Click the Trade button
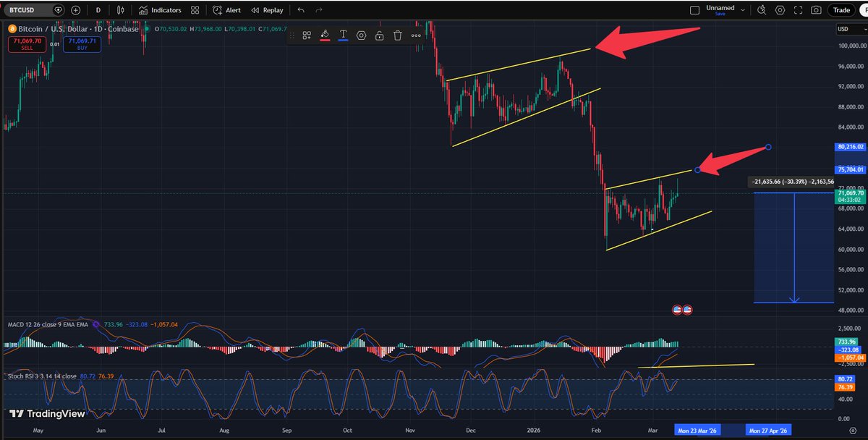The image size is (868, 440). [841, 10]
